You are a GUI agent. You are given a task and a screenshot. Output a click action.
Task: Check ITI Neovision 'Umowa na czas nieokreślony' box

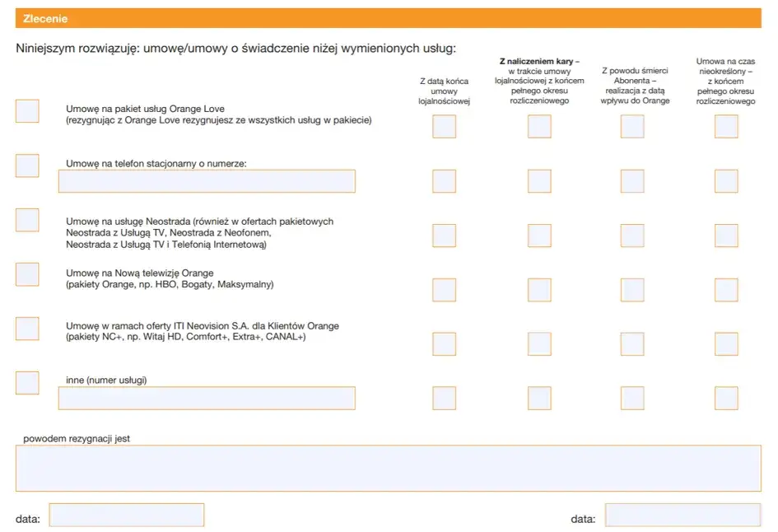click(x=726, y=344)
